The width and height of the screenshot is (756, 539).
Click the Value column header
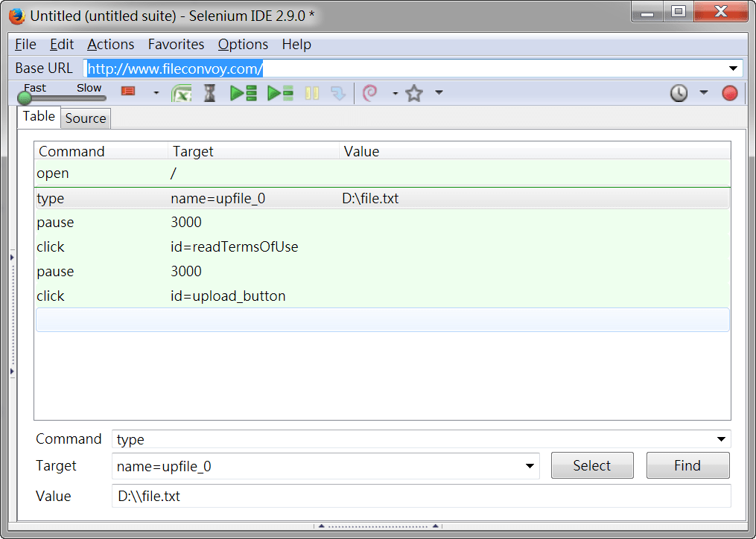point(535,151)
